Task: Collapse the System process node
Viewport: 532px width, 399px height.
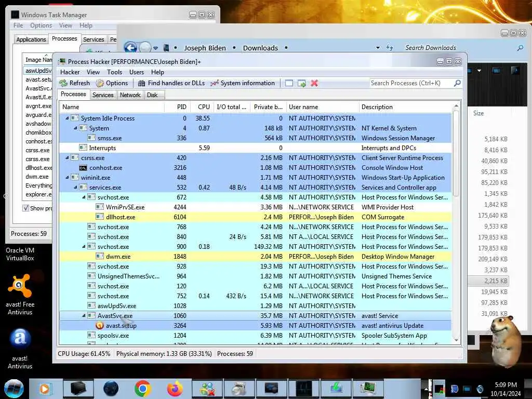Action: coord(75,128)
